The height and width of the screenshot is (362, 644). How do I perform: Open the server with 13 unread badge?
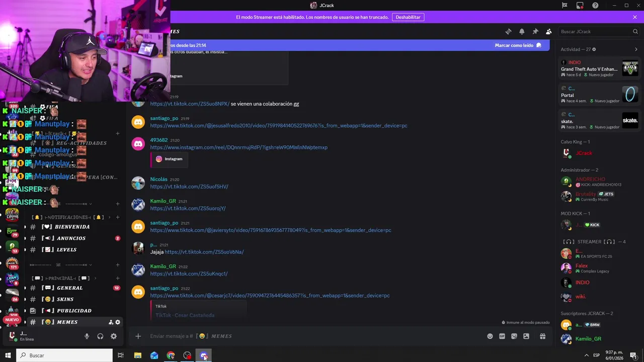coord(12,247)
